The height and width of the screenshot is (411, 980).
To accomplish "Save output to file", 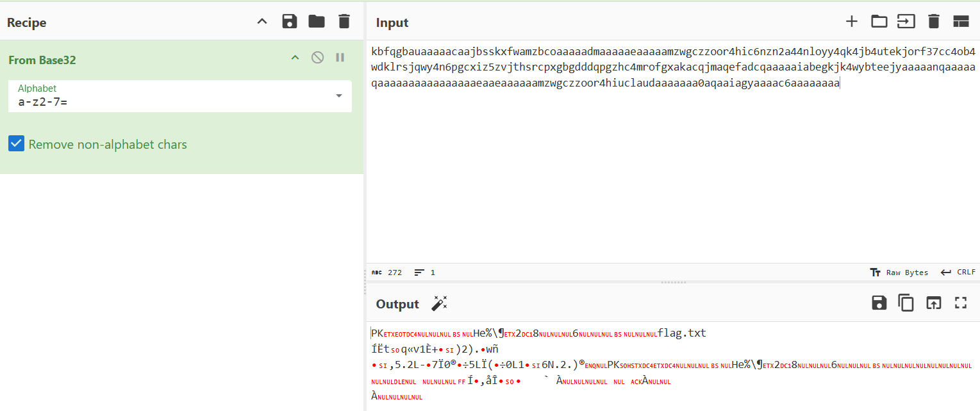I will 879,303.
